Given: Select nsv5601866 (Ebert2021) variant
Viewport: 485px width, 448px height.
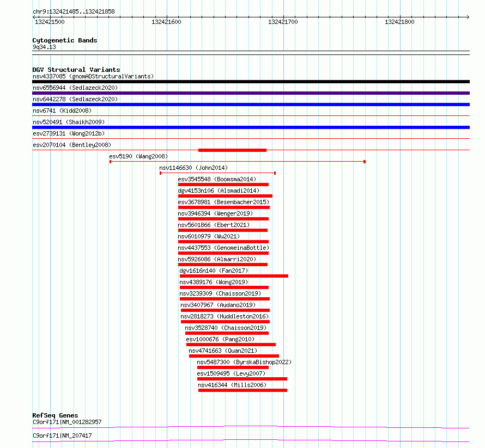Looking at the screenshot, I should tap(214, 225).
